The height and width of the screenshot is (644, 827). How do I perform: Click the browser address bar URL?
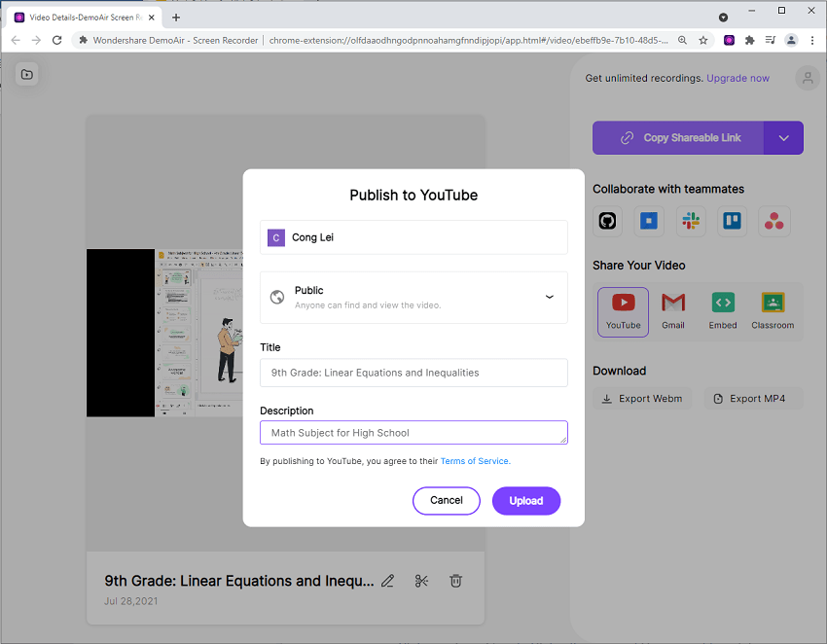coord(468,40)
